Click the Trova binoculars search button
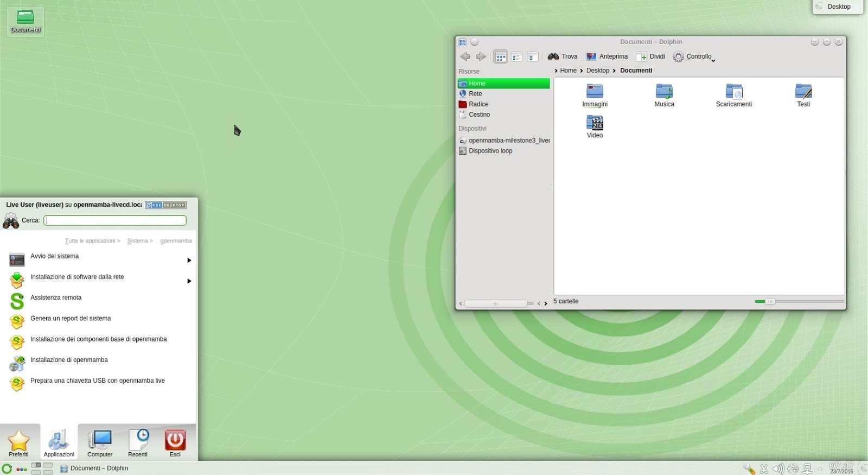This screenshot has width=868, height=475. [563, 56]
